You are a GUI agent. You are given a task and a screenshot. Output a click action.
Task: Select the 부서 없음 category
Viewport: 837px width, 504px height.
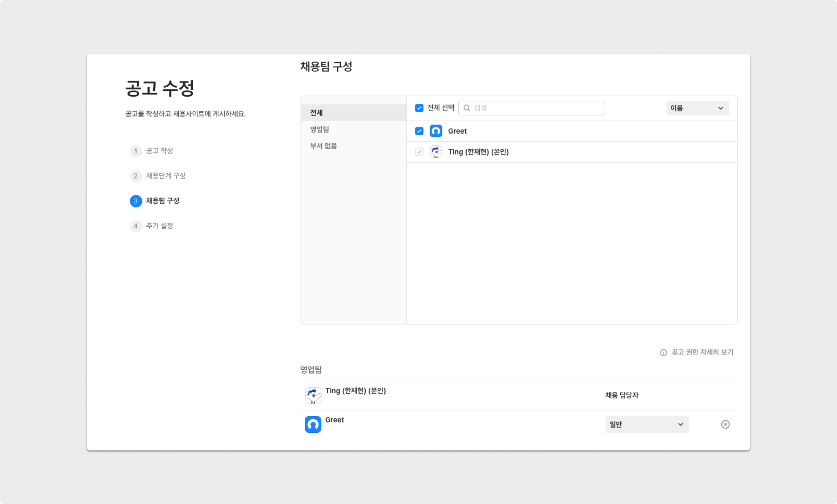pos(323,146)
